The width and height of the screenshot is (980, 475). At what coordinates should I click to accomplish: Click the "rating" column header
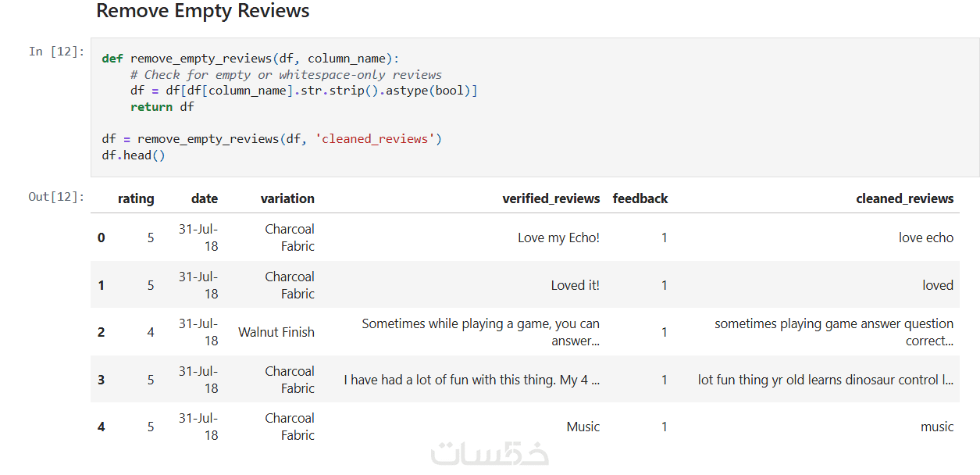click(136, 198)
